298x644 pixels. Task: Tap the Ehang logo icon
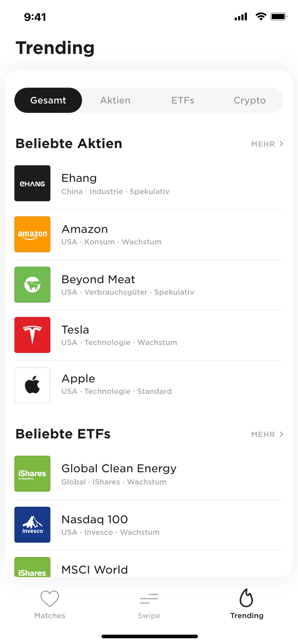click(32, 183)
